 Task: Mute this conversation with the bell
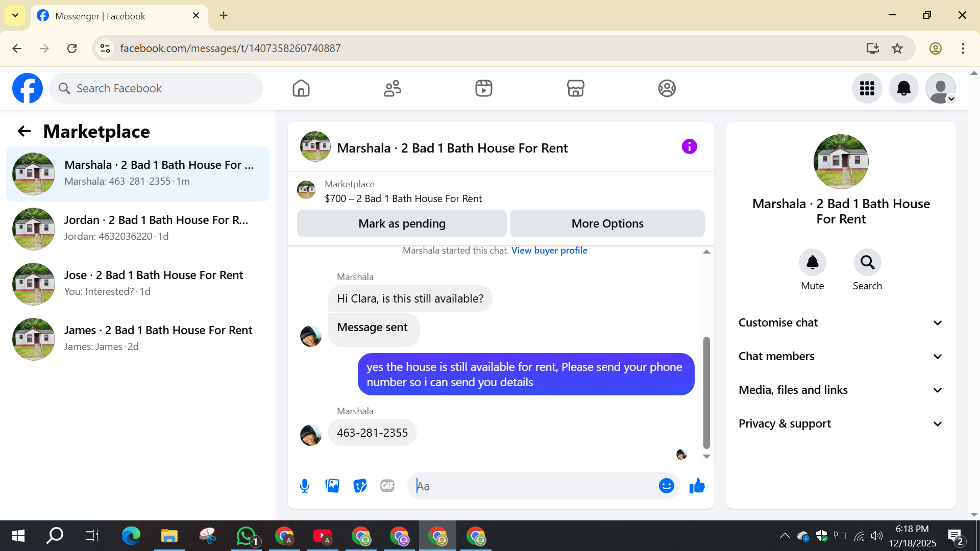813,262
